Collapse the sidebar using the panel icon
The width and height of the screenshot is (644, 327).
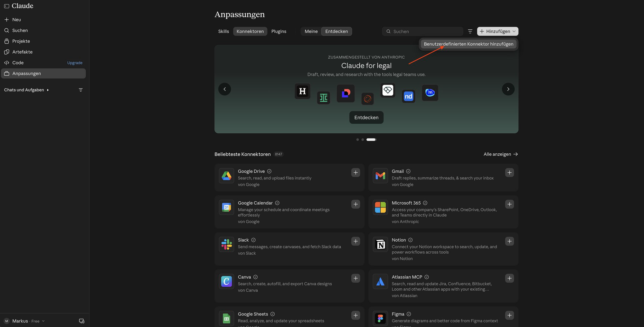click(6, 6)
